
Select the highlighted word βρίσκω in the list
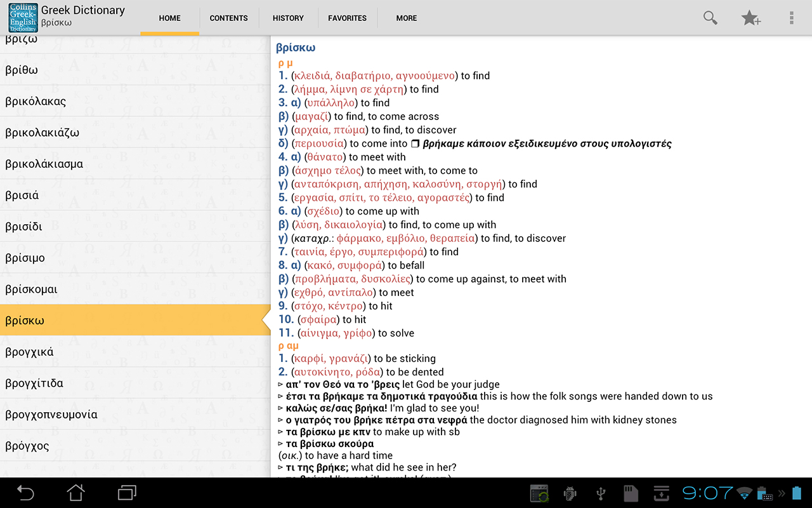(x=135, y=321)
